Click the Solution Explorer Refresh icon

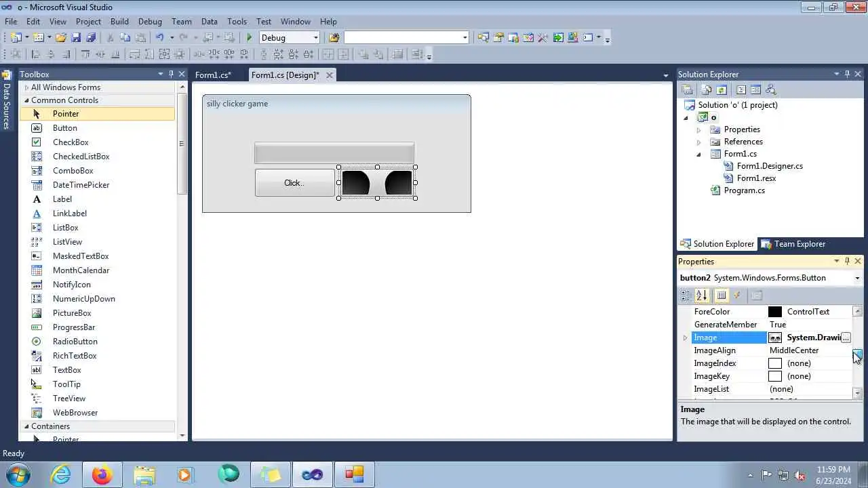(x=722, y=89)
